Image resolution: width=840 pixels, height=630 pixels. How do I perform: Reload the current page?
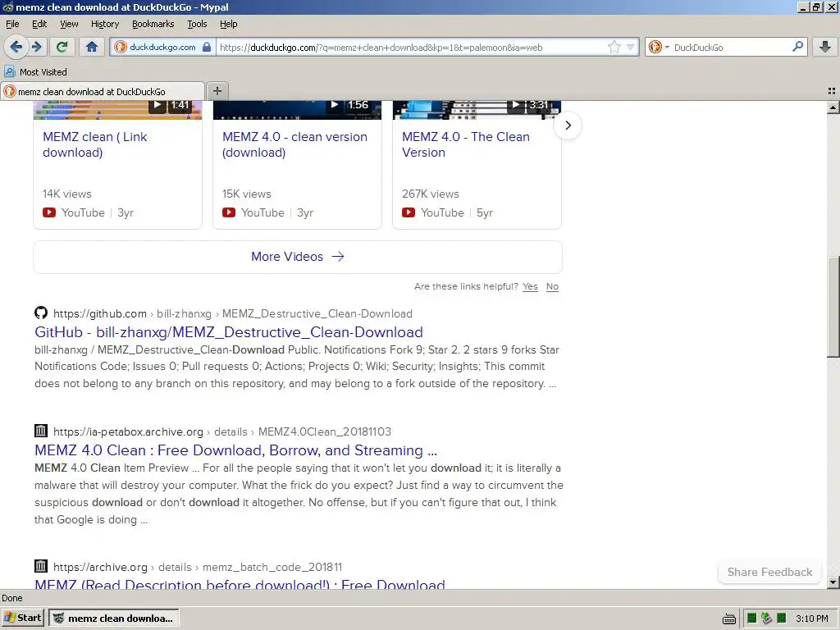(62, 47)
